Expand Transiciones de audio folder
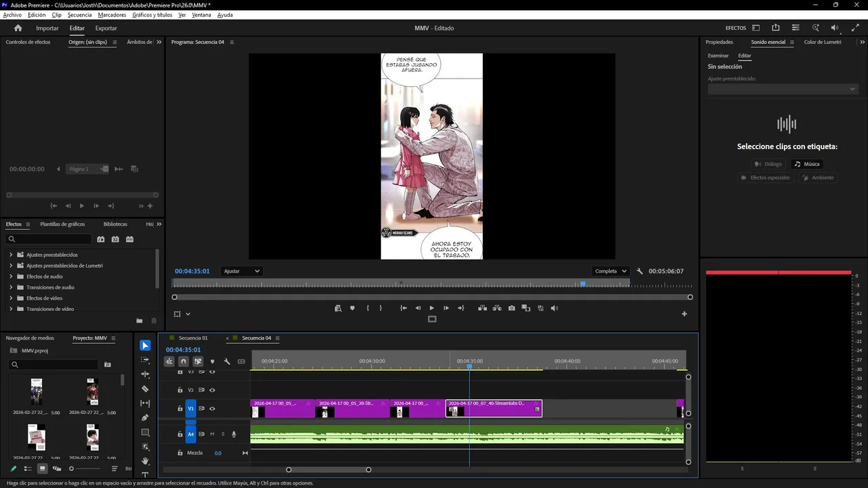The height and width of the screenshot is (488, 868). (11, 287)
